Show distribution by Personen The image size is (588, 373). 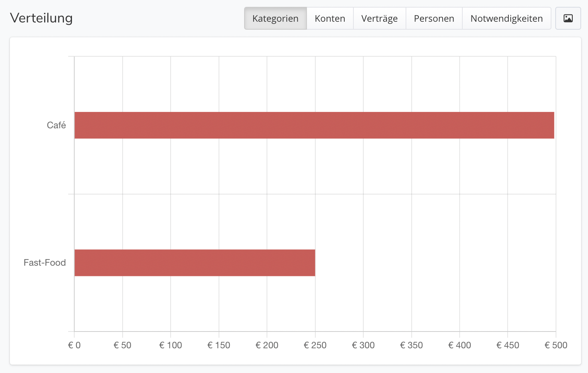click(x=434, y=18)
